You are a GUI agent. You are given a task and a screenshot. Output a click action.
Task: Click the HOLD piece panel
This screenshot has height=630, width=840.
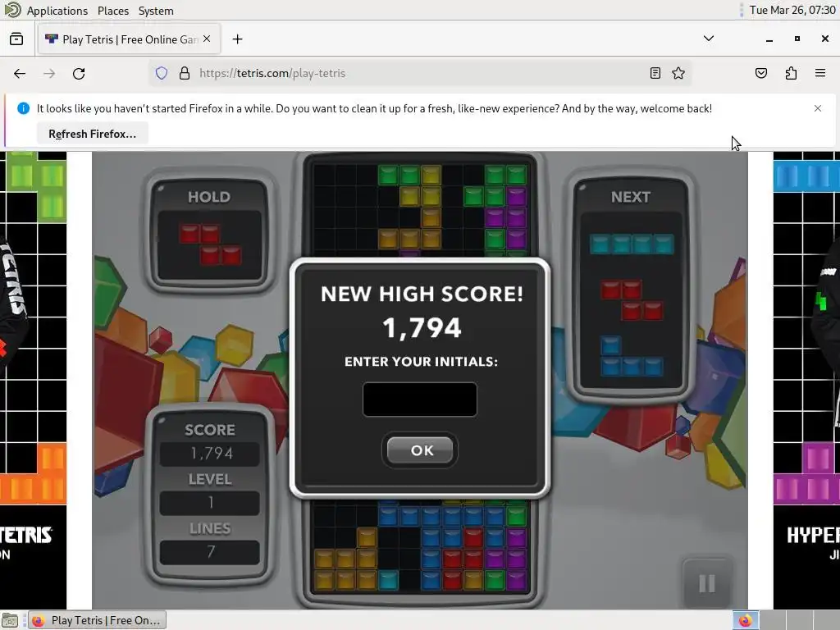pos(209,232)
